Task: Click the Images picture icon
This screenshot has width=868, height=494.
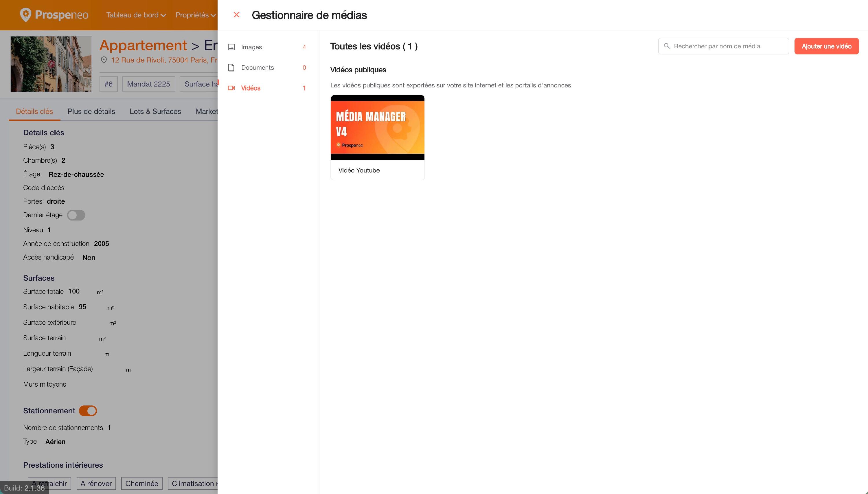Action: [231, 47]
